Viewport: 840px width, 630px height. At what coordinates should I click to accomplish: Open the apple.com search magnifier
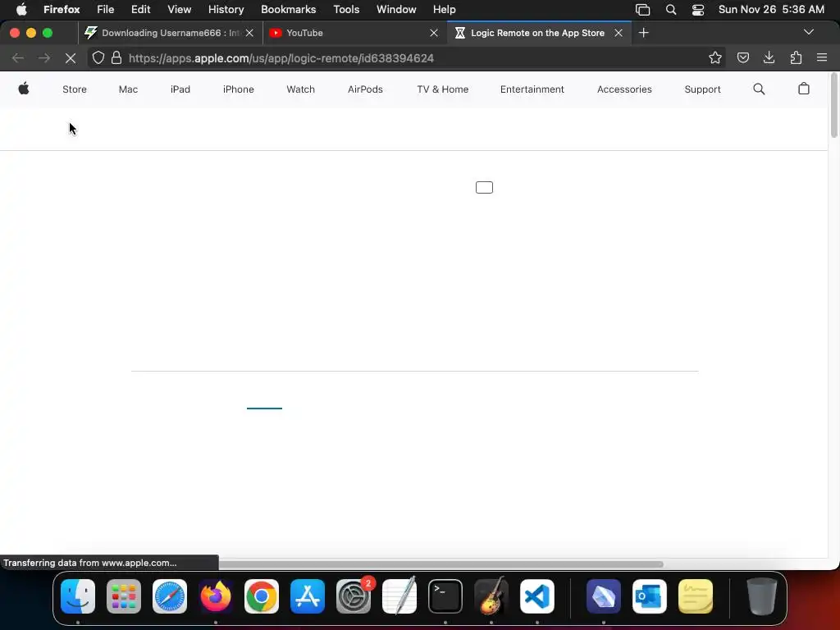(759, 89)
